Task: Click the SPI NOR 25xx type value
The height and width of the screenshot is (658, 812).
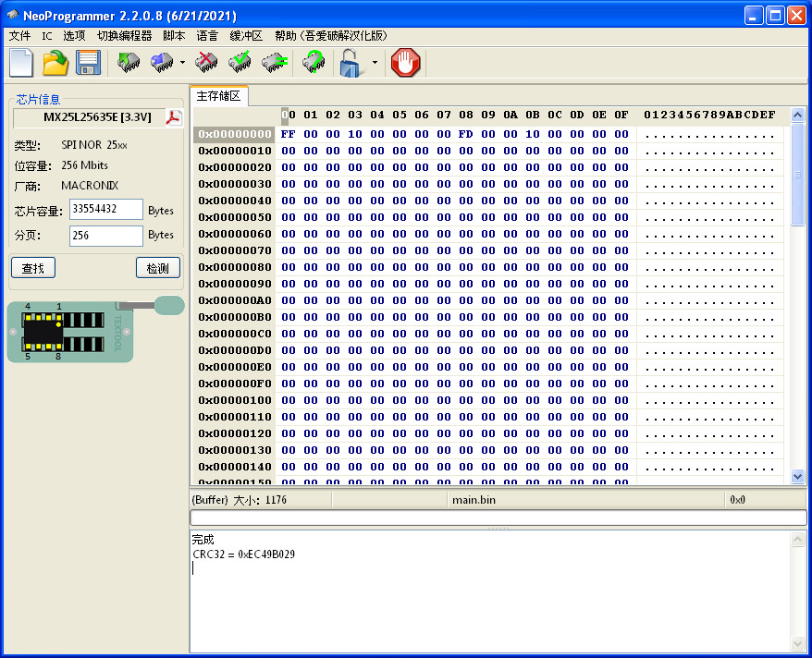Action: (94, 145)
